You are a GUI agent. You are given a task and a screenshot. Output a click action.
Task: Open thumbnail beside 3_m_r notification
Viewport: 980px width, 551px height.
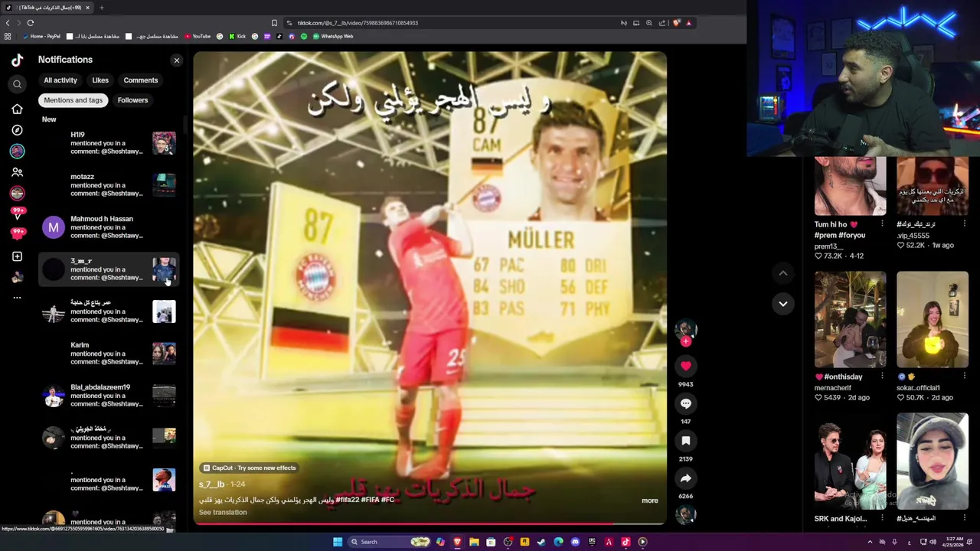(x=164, y=269)
